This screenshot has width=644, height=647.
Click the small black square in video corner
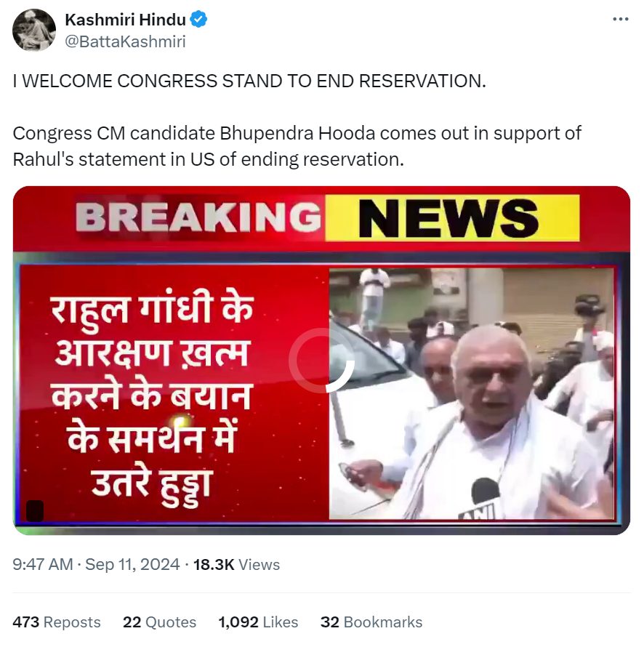tap(35, 511)
